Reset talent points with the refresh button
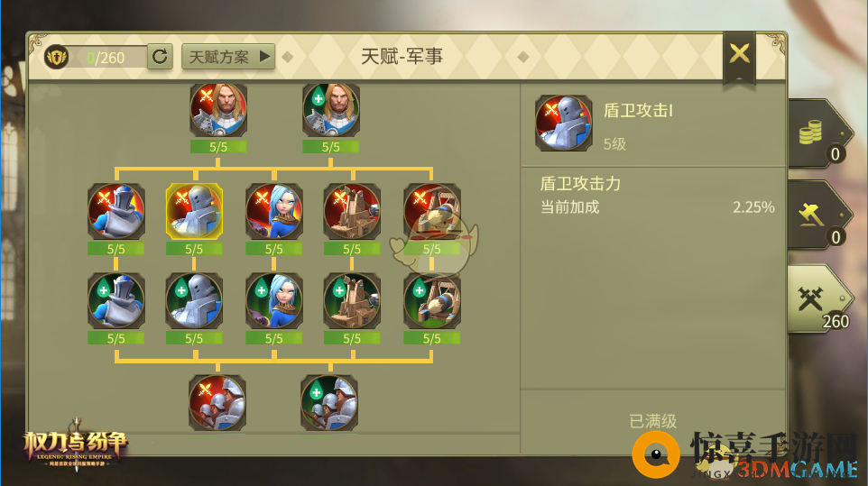The width and height of the screenshot is (868, 486). click(x=160, y=57)
